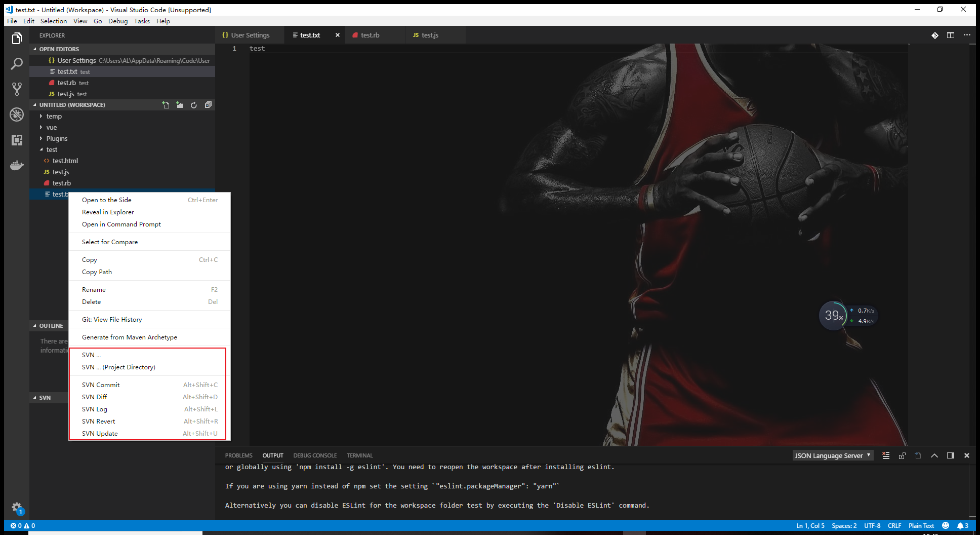This screenshot has height=535, width=980.
Task: Choose SVN Diff from context menu
Action: [x=150, y=397]
